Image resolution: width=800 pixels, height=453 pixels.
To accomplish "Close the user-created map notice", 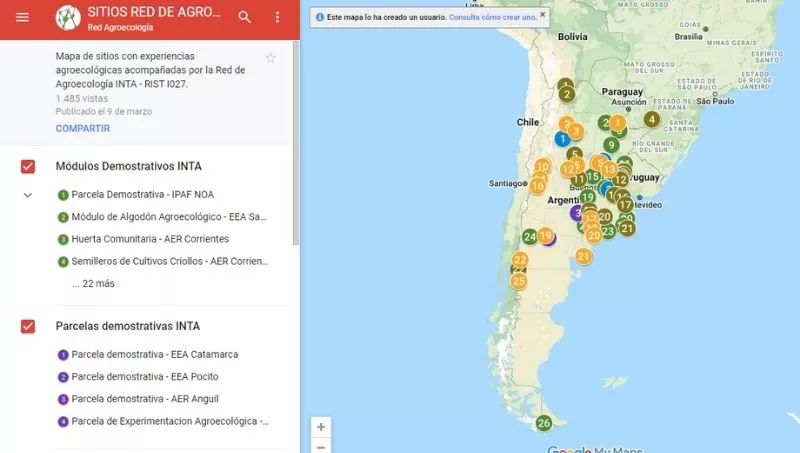I will tap(543, 16).
